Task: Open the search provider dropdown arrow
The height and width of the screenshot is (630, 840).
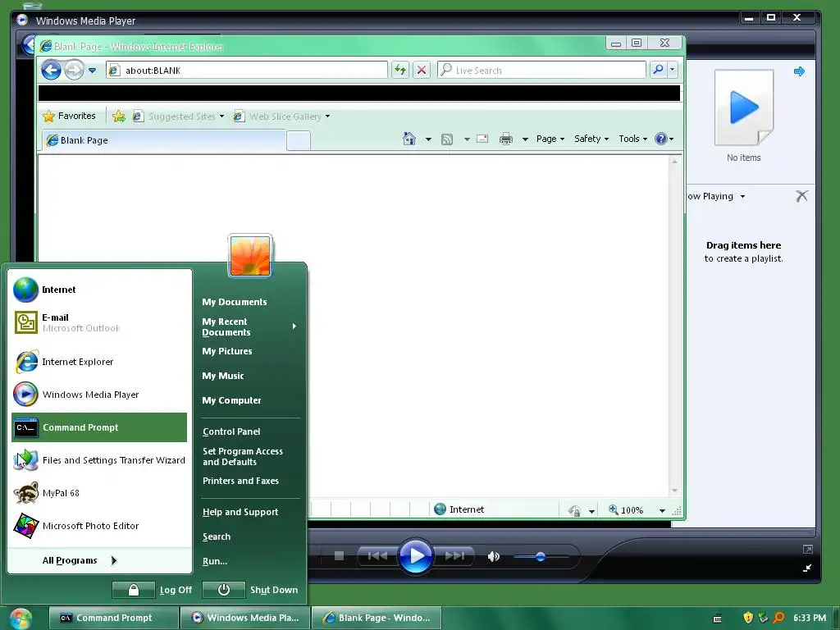Action: [673, 70]
